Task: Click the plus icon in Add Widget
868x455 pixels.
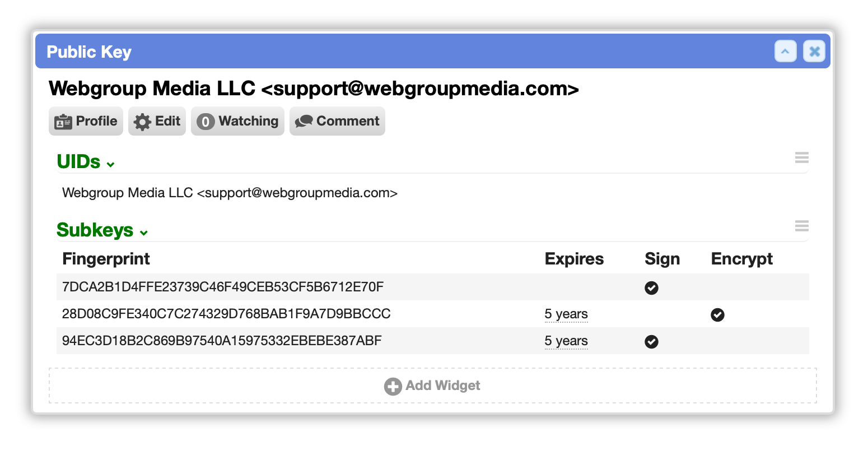Action: [x=393, y=386]
